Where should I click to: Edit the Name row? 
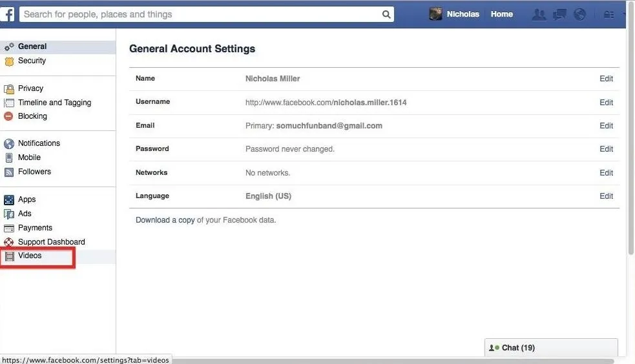pos(606,79)
